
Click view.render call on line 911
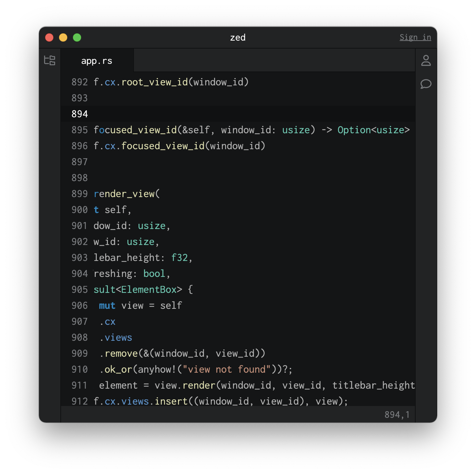(x=185, y=386)
